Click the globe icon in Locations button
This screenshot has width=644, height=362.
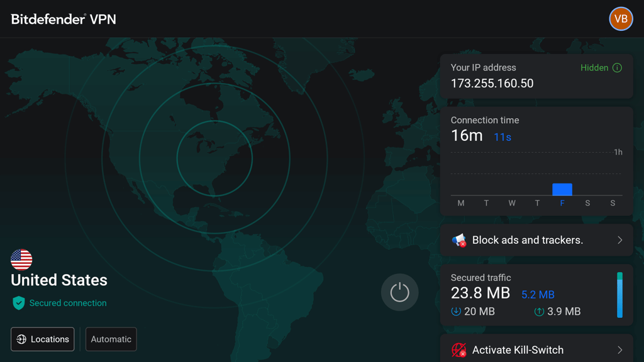pos(21,339)
